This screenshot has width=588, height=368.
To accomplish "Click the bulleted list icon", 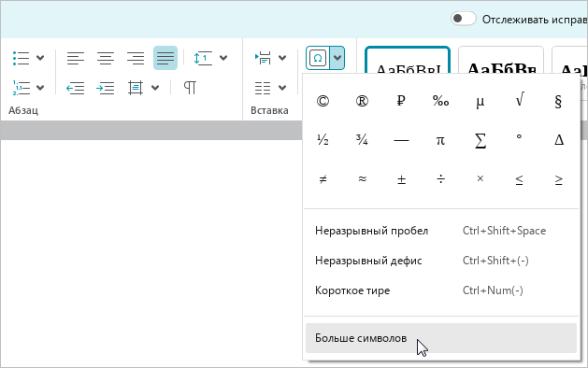I will [21, 58].
